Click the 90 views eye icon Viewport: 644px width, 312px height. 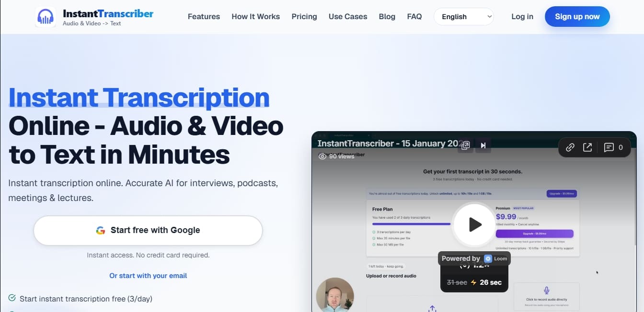(322, 156)
